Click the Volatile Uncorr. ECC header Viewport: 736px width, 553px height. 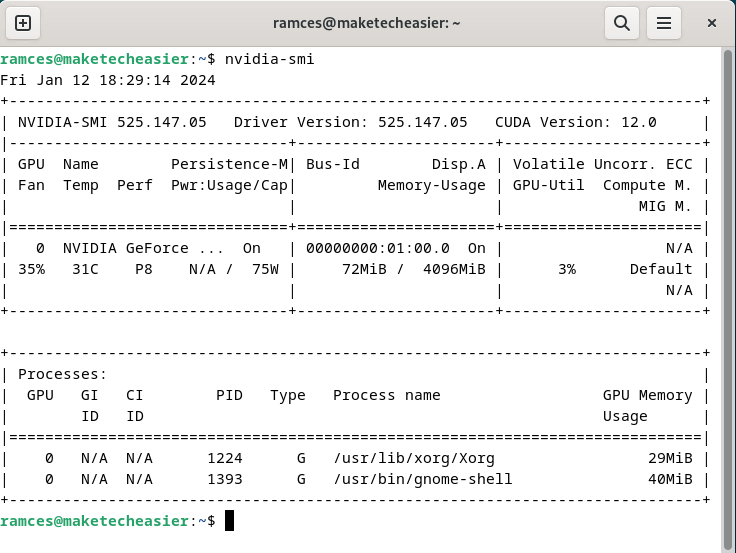[x=602, y=164]
